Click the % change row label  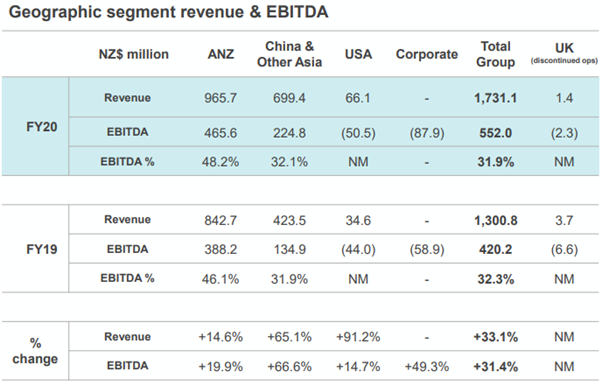click(x=35, y=351)
